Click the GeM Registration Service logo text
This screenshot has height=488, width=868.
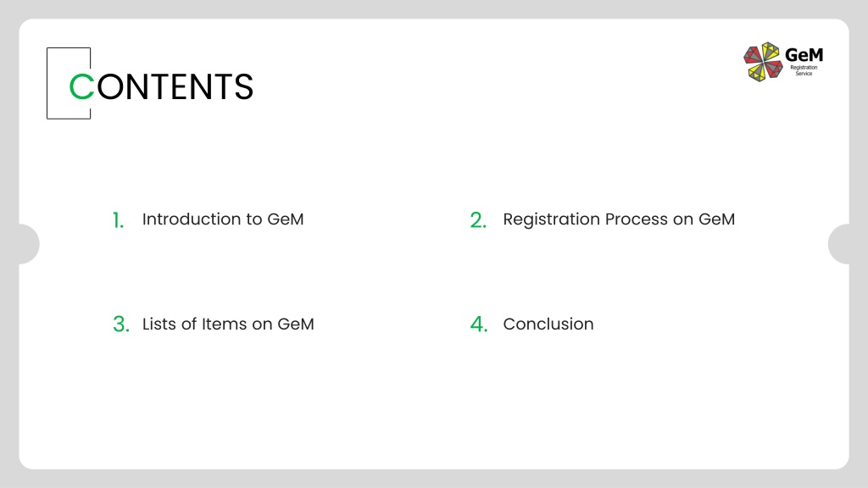click(x=804, y=62)
